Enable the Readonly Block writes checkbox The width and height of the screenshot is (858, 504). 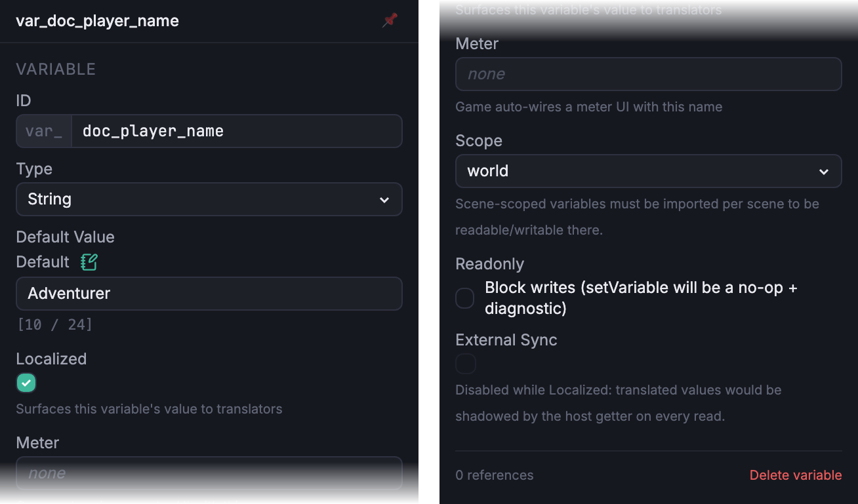pyautogui.click(x=465, y=298)
